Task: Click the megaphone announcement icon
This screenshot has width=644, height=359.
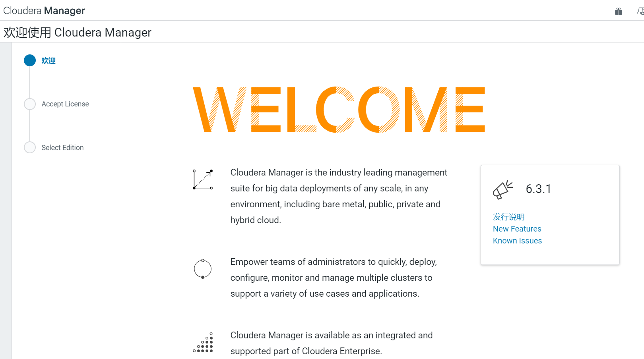Action: pos(502,190)
